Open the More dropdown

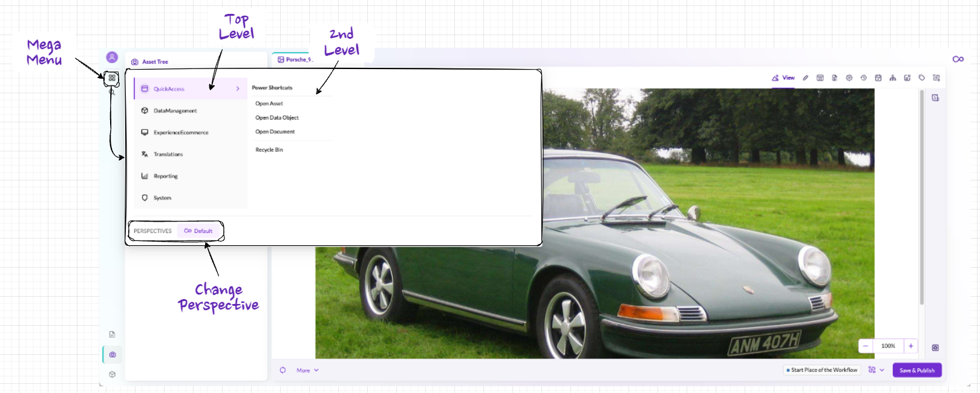(307, 370)
